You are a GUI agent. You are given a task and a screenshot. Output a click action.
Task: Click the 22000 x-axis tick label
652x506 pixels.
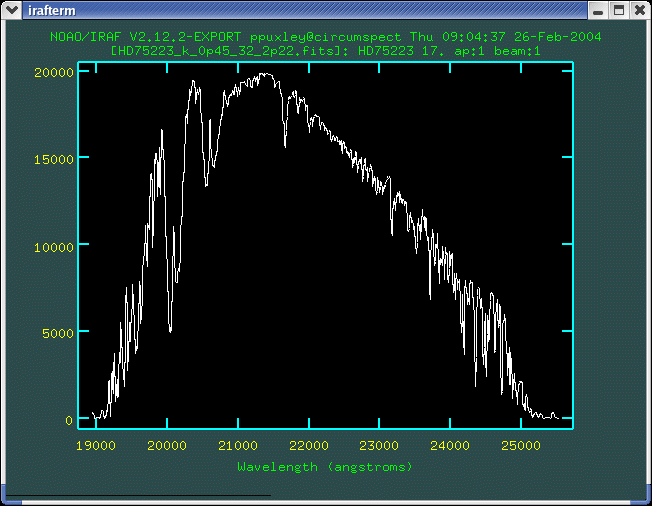tap(309, 446)
